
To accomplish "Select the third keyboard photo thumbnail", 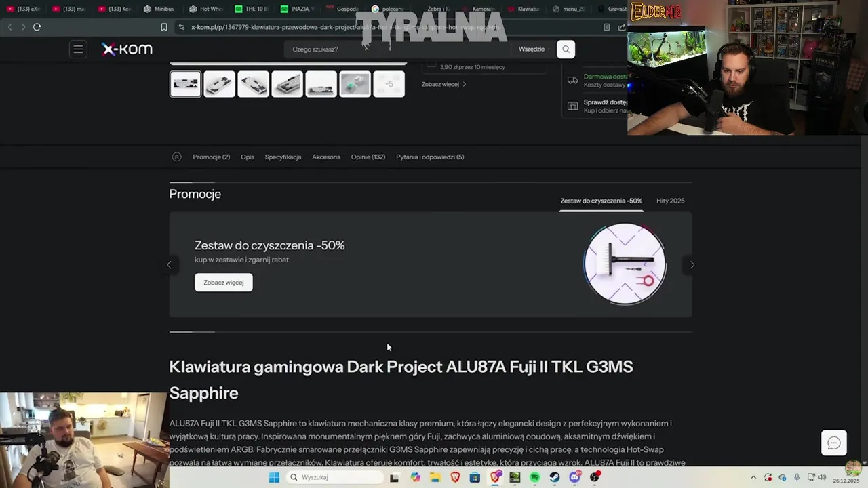I will [253, 84].
